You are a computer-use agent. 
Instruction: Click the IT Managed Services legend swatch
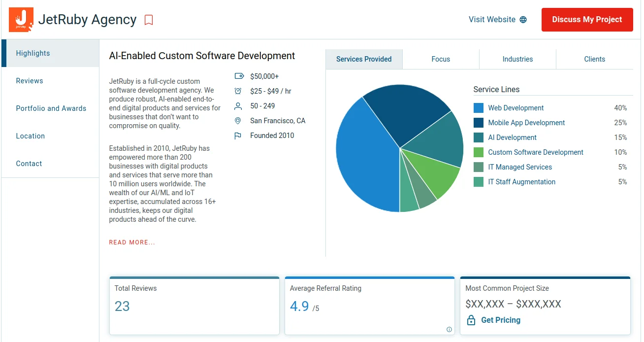[479, 167]
